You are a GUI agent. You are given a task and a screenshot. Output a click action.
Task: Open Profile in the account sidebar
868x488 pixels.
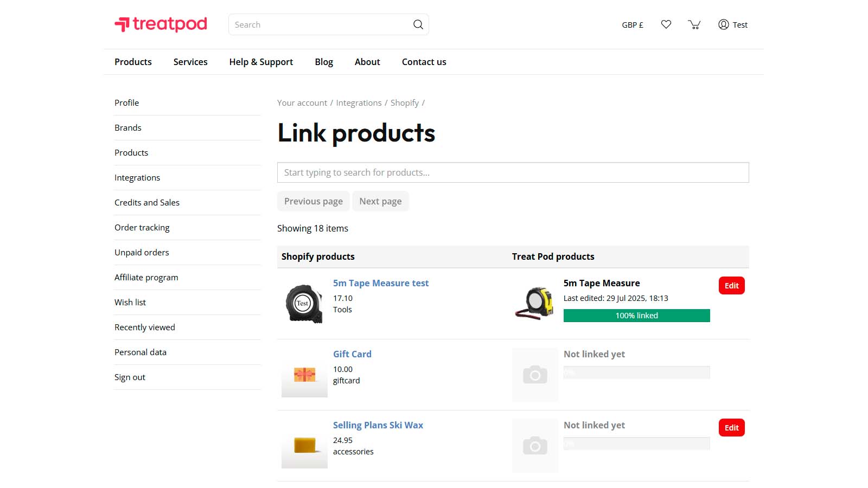pyautogui.click(x=126, y=102)
